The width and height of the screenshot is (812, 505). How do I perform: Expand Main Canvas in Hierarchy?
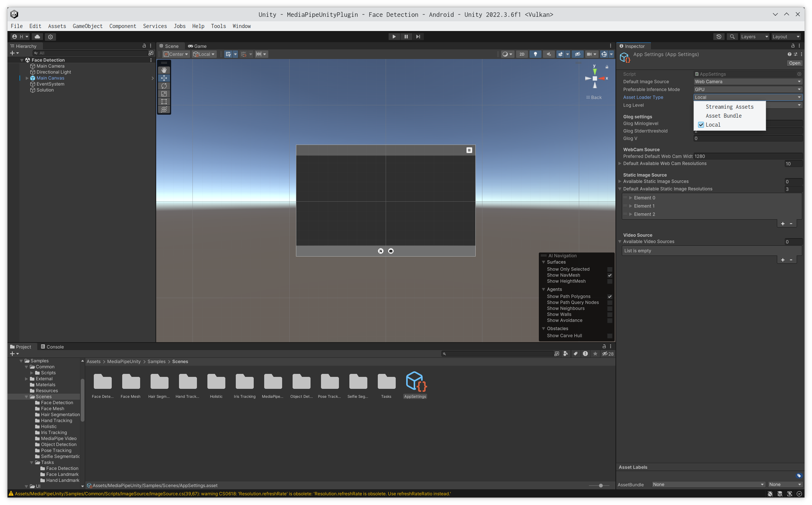coord(27,78)
